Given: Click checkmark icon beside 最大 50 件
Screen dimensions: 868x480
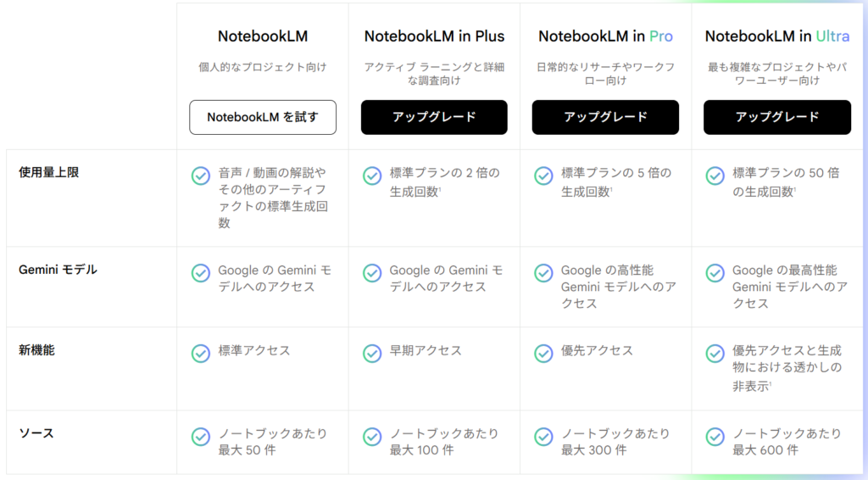Looking at the screenshot, I should click(201, 436).
